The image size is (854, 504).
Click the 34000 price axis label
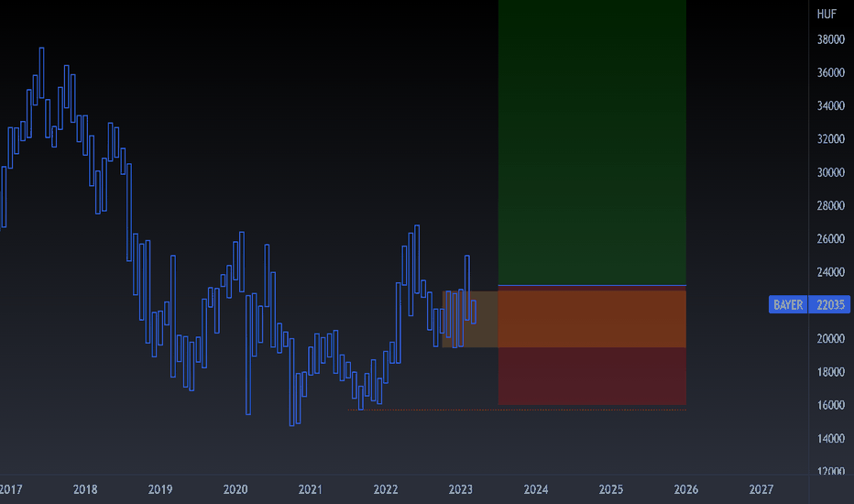click(830, 105)
